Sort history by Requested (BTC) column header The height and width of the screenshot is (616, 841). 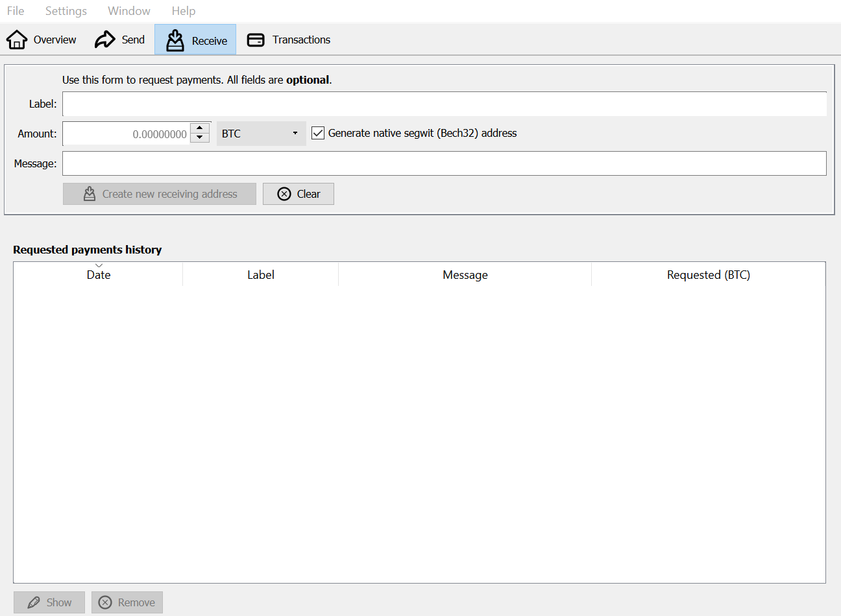pyautogui.click(x=709, y=274)
